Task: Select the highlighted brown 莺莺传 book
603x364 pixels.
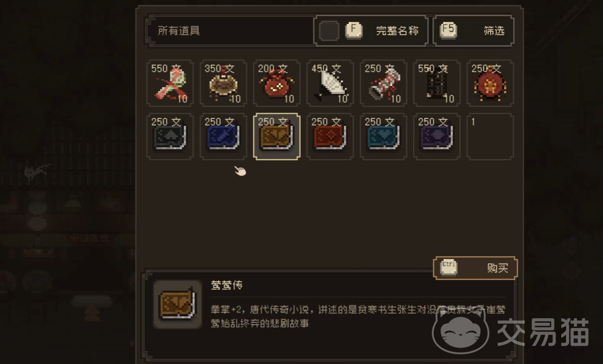Action: [277, 137]
